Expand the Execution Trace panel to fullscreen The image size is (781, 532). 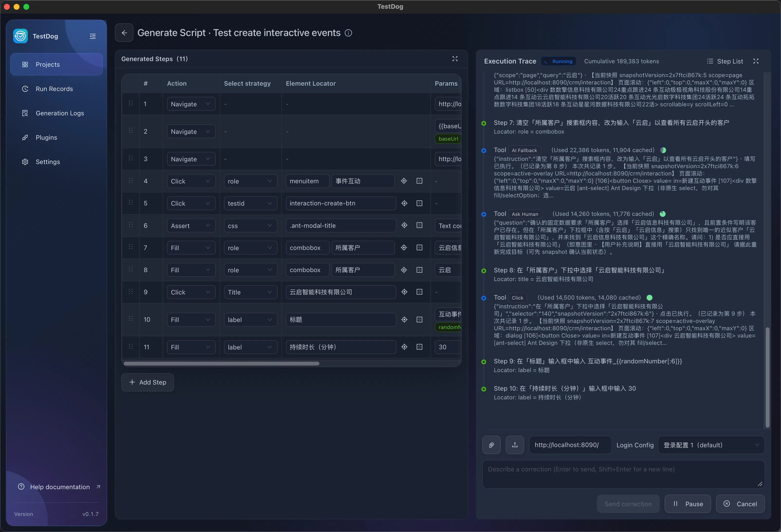click(756, 61)
